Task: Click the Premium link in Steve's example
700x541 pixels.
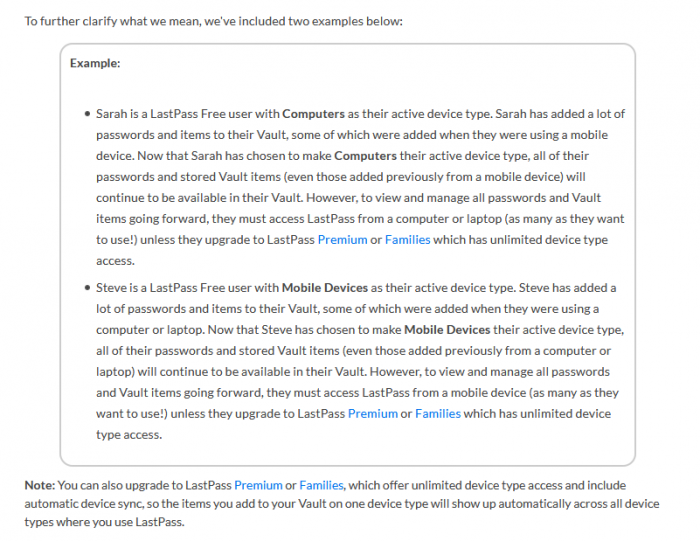Action: 372,414
